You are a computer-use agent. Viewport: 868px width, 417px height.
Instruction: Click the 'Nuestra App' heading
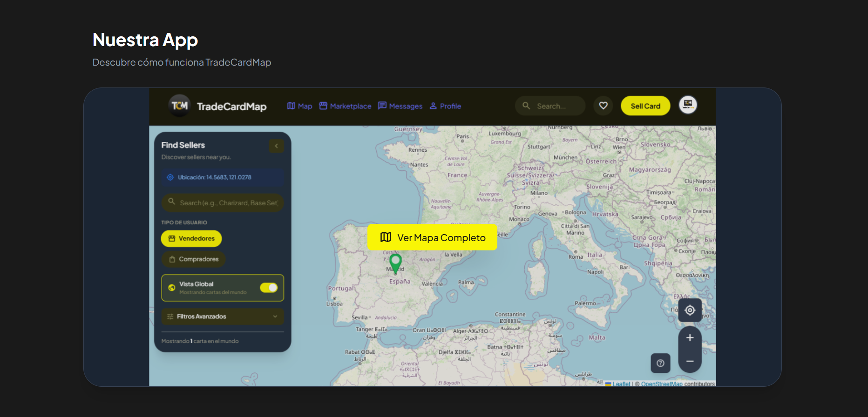tap(145, 40)
